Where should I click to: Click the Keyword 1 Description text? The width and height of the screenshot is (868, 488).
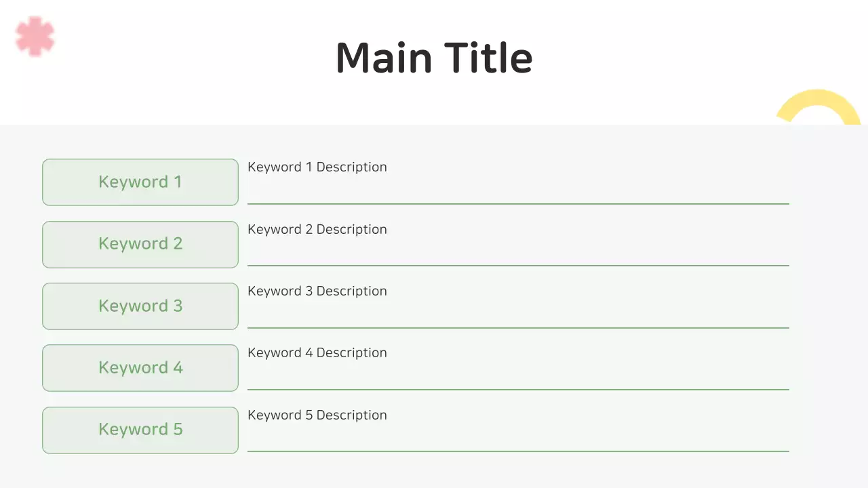317,167
